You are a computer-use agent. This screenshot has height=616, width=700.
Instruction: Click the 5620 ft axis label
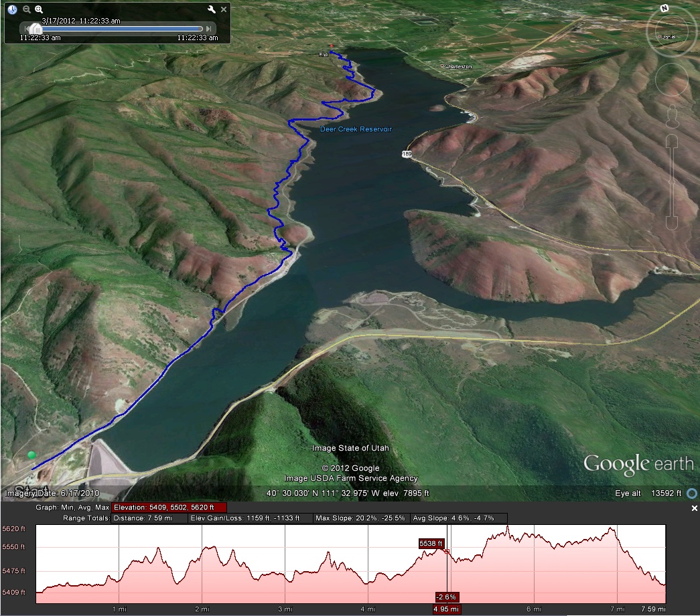coord(14,528)
